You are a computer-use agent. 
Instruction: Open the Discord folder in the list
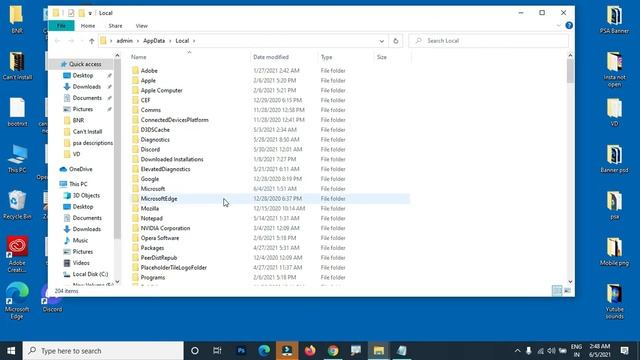150,149
